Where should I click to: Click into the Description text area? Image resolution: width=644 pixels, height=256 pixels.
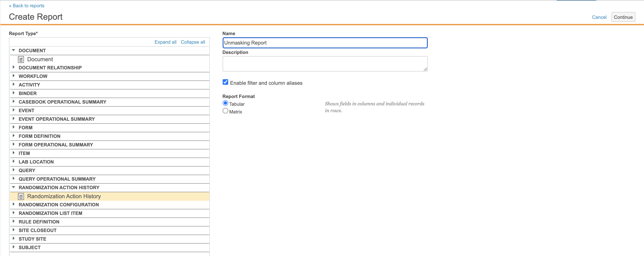click(325, 64)
